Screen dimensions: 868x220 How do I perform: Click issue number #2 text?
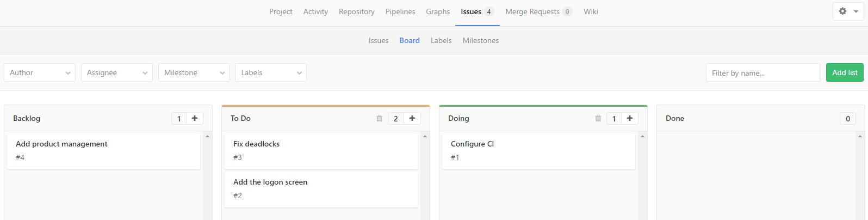238,195
